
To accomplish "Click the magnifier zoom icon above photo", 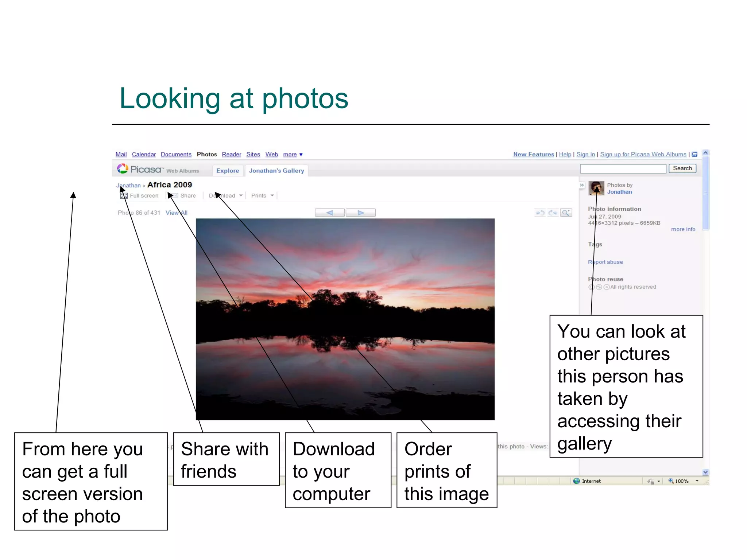I will point(566,213).
